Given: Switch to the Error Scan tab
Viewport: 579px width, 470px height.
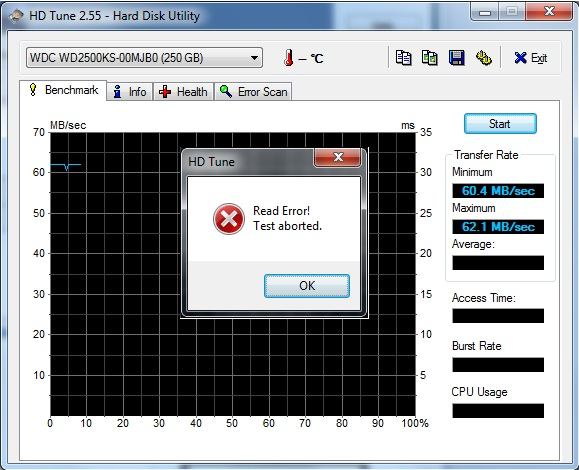Looking at the screenshot, I should tap(253, 92).
